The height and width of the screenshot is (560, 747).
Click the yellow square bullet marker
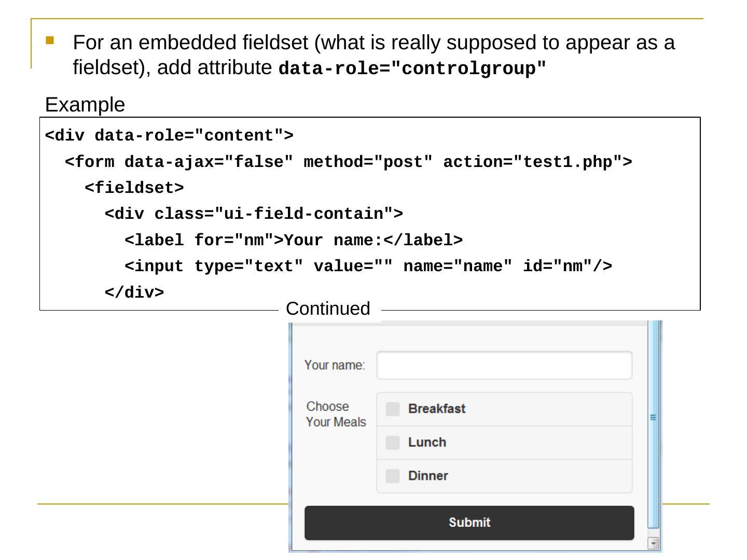tap(50, 40)
